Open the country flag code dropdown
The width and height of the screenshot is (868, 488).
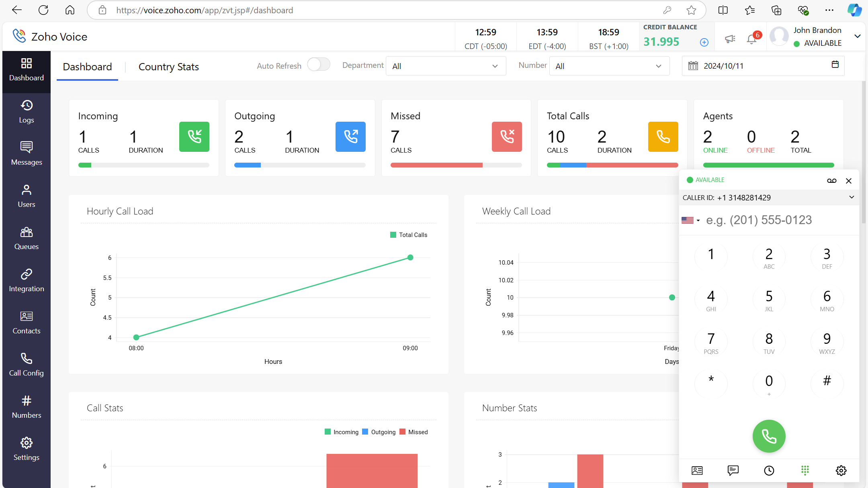point(691,220)
